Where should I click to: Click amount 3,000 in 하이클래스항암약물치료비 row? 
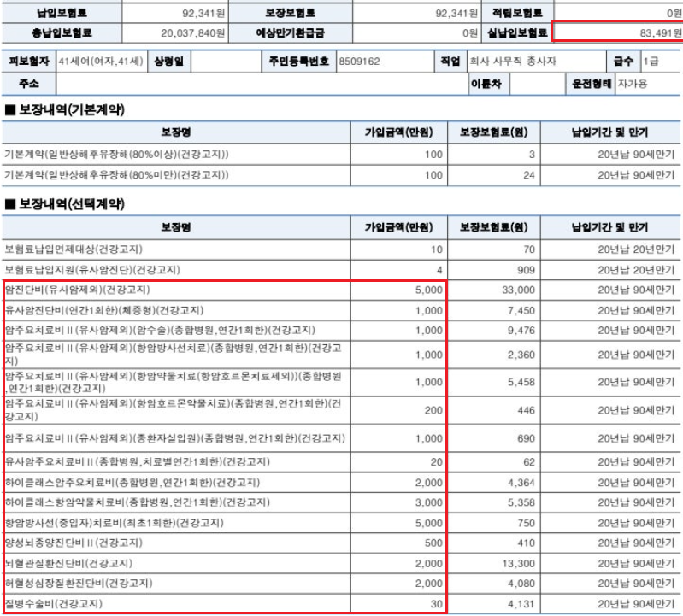pos(429,502)
